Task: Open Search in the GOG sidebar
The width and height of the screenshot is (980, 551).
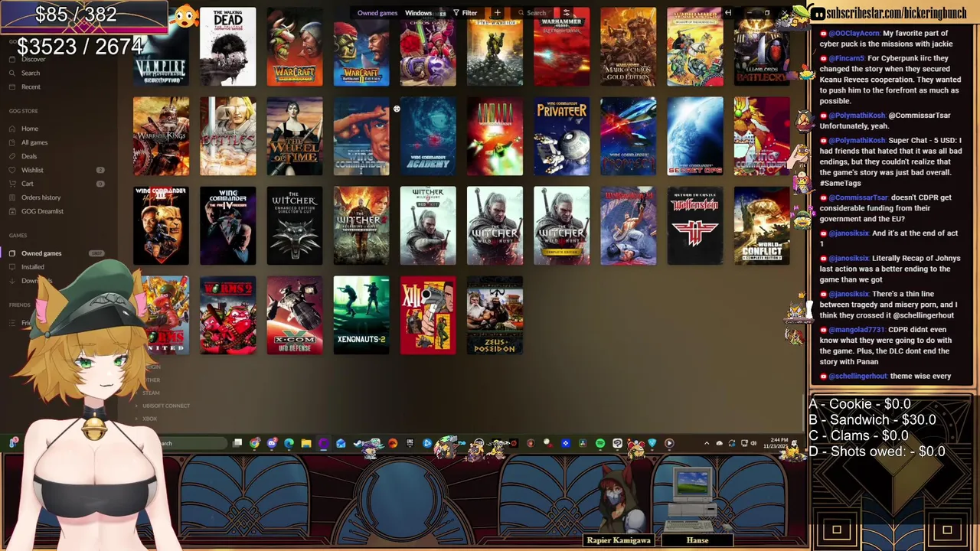Action: click(31, 73)
